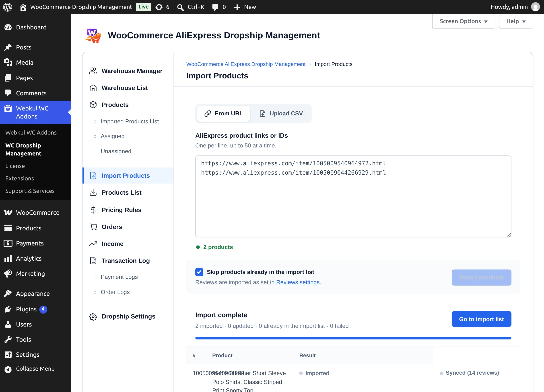Click the Payments icon in sidebar

(8, 243)
